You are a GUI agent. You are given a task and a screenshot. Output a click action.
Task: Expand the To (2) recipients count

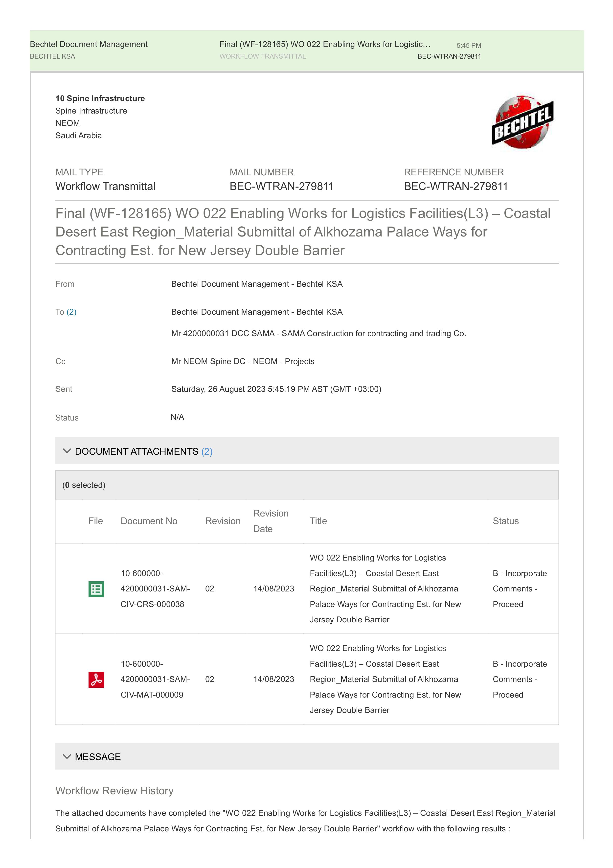(x=71, y=312)
